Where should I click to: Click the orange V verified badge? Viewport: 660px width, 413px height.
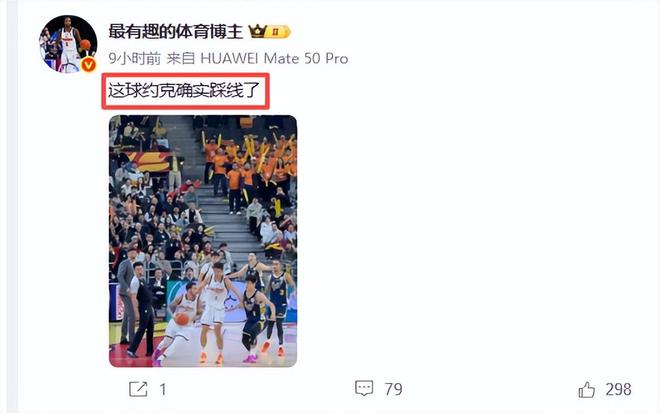88,64
